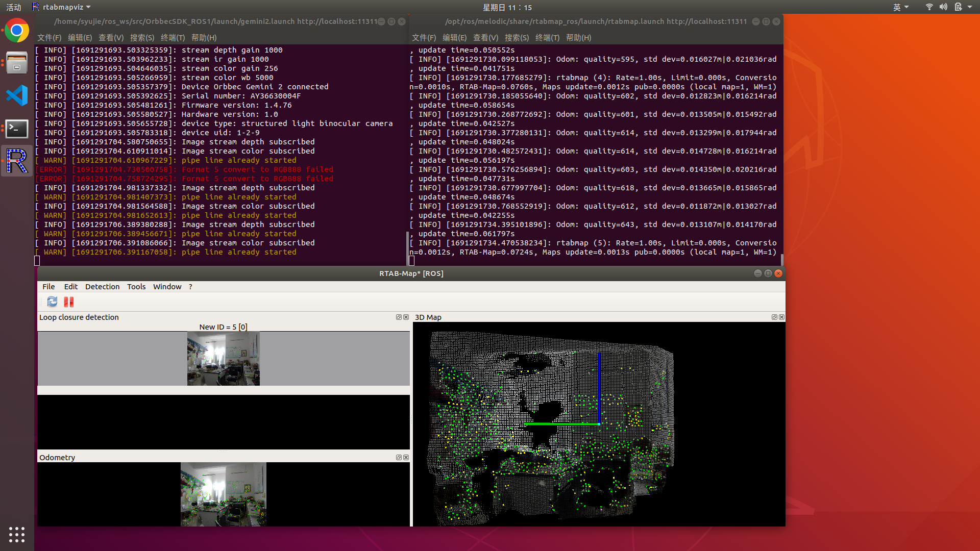The image size is (980, 551).
Task: Click the gemini2.launch terminal scrollbar
Action: coord(407,248)
